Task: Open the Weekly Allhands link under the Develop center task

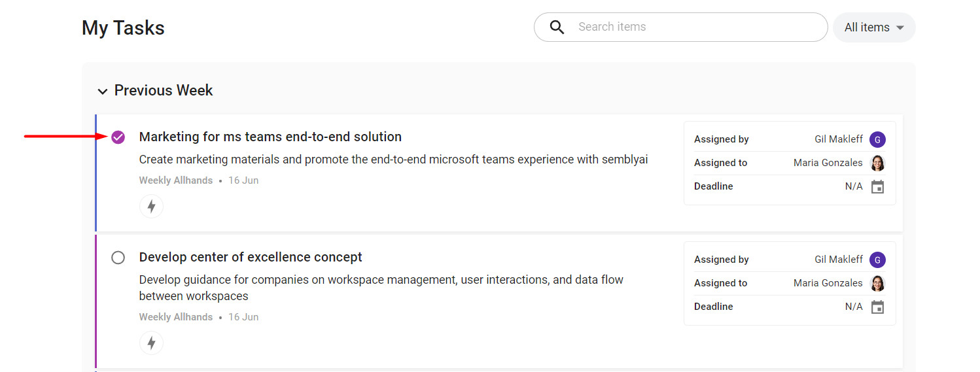Action: coord(176,317)
